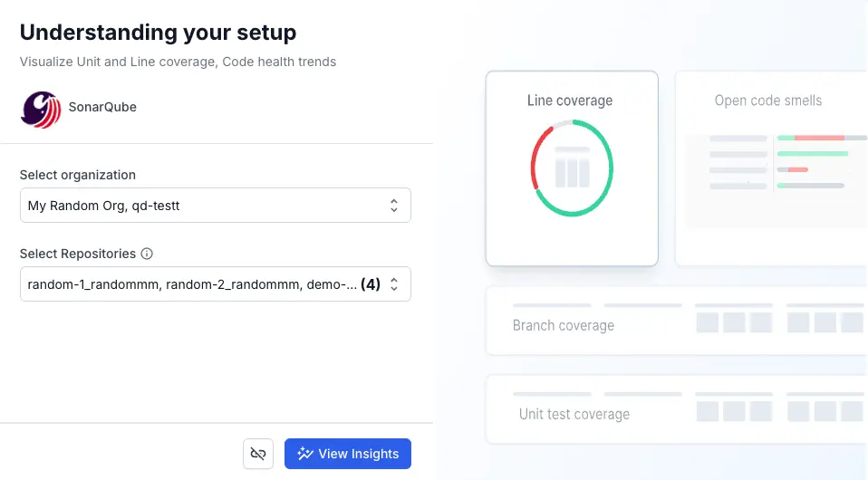Click the SonarQube logo icon
868x480 pixels.
[x=41, y=110]
